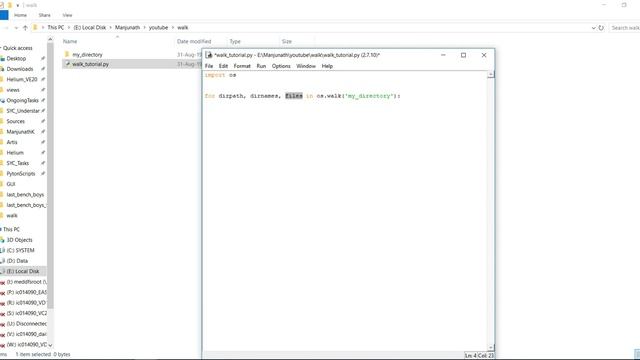The height and width of the screenshot is (360, 640).
Task: Open the Help menu in IDLE
Action: click(x=327, y=66)
